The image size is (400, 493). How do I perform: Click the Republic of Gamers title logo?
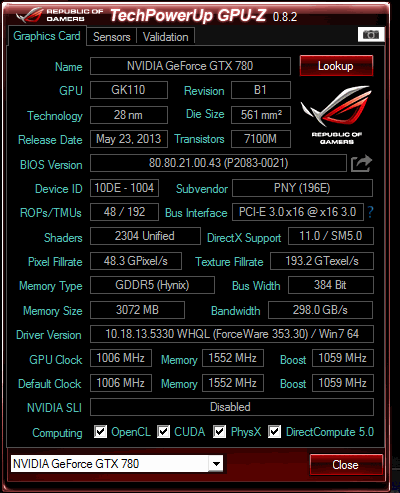(60, 15)
